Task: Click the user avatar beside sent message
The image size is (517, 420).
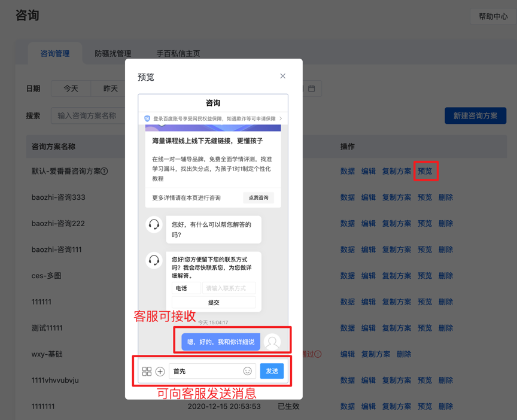Action: point(272,342)
